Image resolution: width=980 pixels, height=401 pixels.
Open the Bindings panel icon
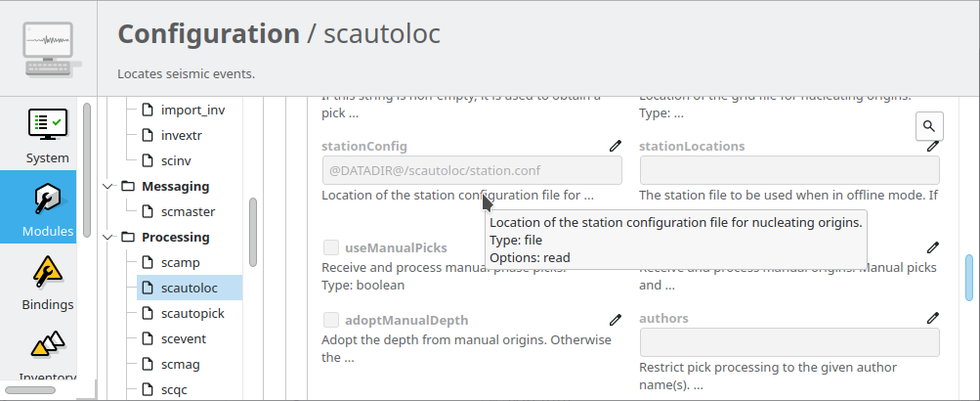tap(48, 272)
